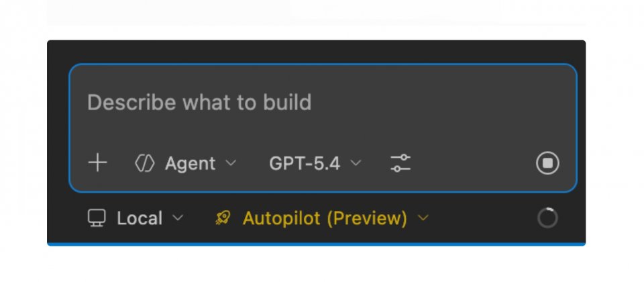Click the Autopilot (Preview) label
The width and height of the screenshot is (644, 282).
pos(325,218)
